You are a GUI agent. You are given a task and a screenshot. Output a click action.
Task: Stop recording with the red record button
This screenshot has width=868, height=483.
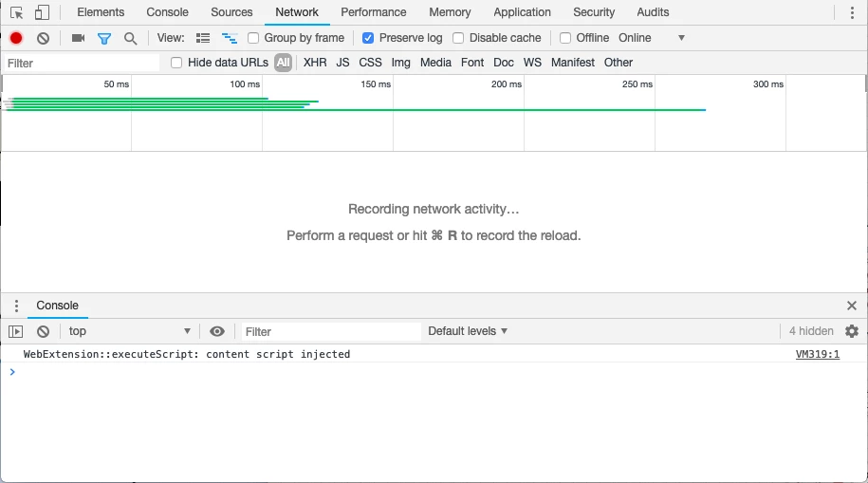(x=16, y=38)
